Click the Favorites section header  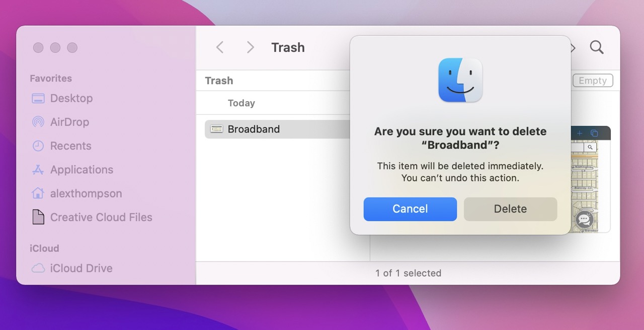tap(51, 78)
